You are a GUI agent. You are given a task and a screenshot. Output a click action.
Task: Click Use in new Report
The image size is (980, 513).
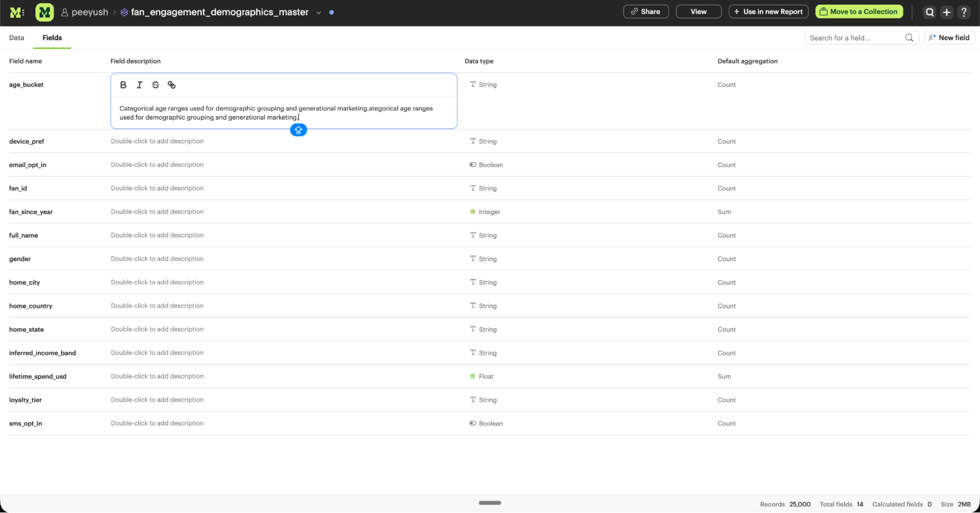(x=768, y=11)
